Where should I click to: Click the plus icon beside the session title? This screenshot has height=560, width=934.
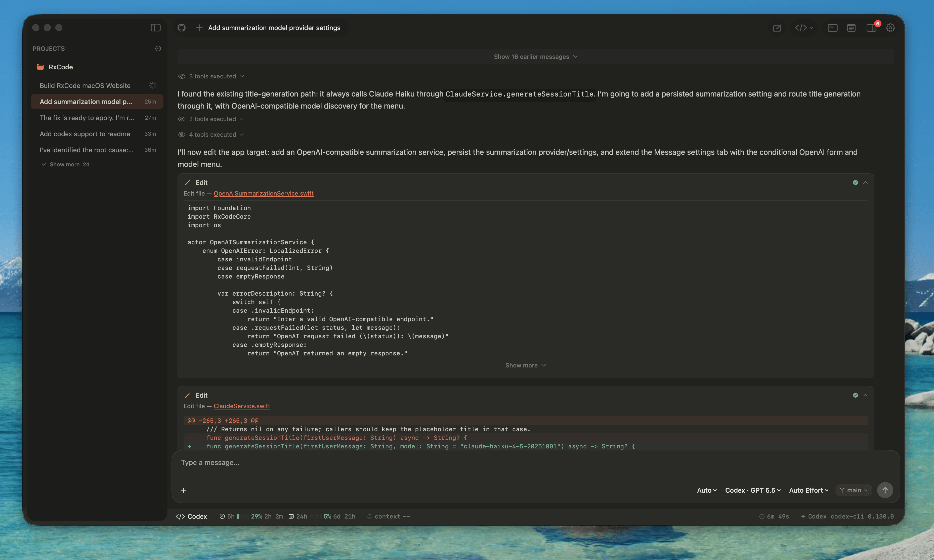[x=199, y=28]
